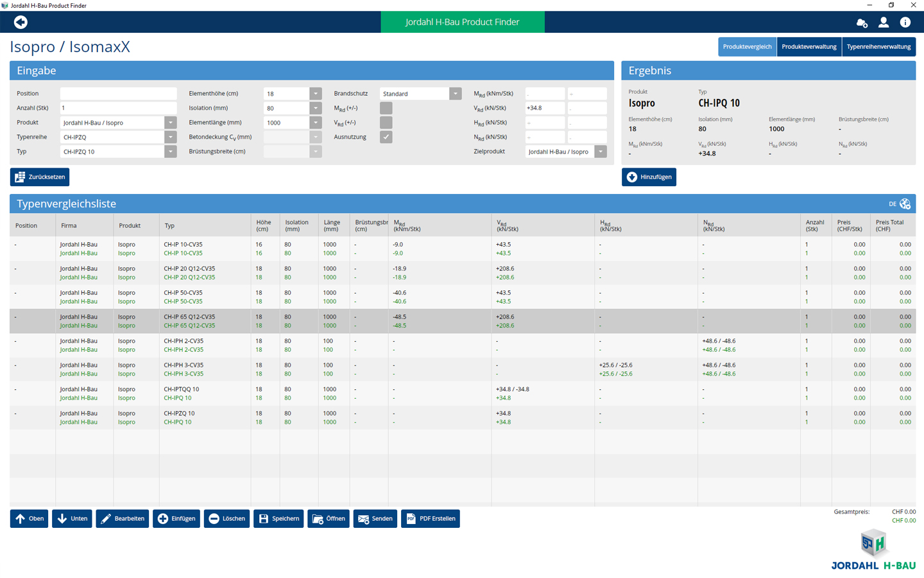The width and height of the screenshot is (924, 578).
Task: Click the Jordahl H-Bau logo
Action: pyautogui.click(x=873, y=550)
